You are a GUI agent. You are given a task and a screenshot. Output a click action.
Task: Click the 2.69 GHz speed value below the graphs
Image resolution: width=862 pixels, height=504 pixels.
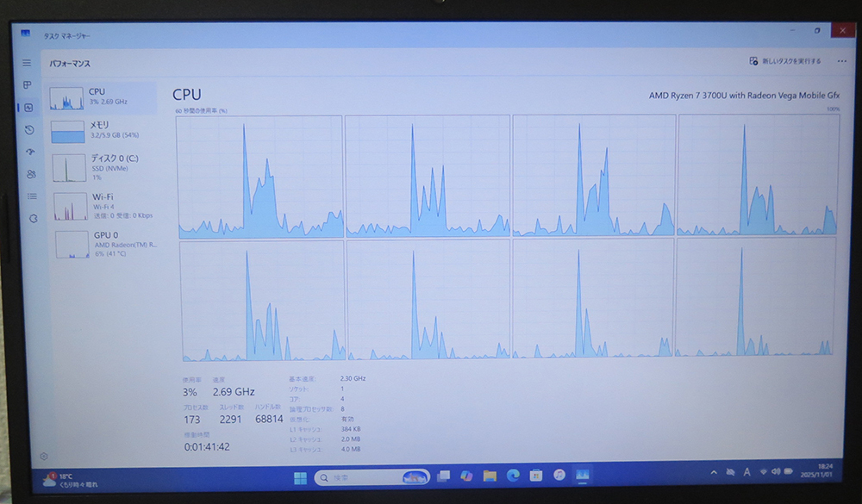point(234,392)
